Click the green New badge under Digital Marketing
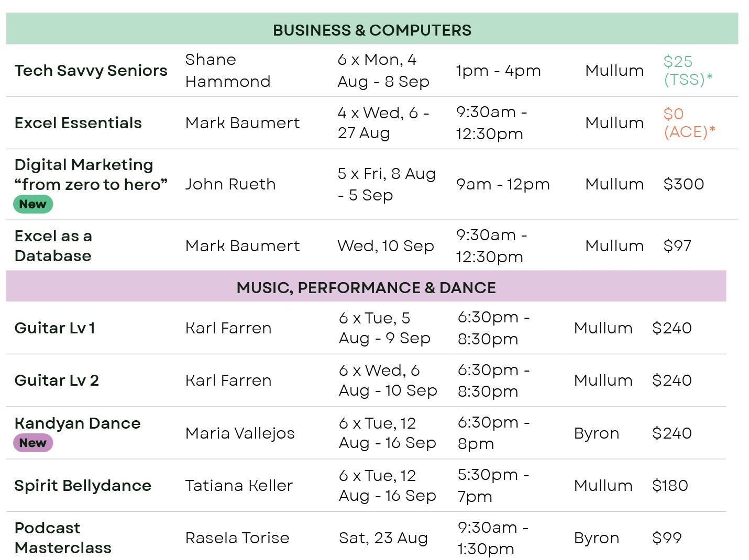The width and height of the screenshot is (749, 560). [x=32, y=204]
